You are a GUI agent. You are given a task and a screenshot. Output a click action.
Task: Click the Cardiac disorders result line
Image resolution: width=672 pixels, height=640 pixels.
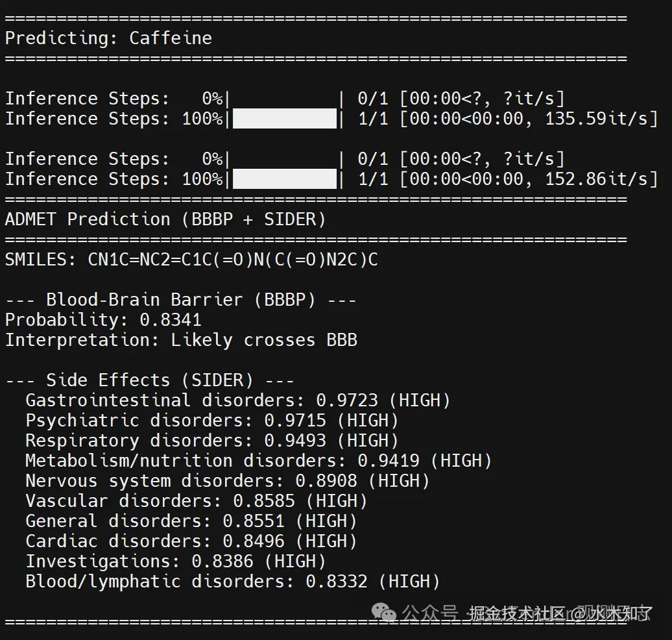pos(191,541)
